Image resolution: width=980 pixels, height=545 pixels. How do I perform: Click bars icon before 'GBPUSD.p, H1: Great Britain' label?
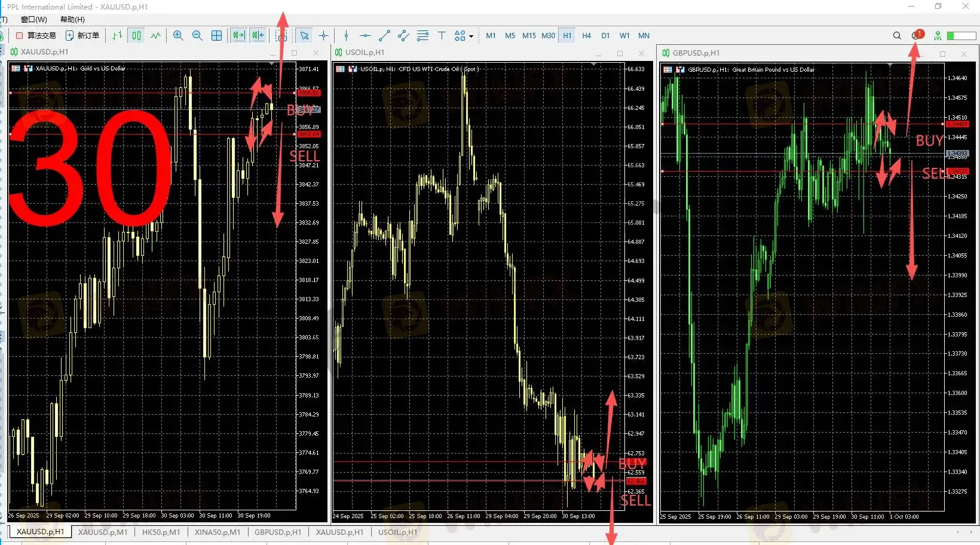680,69
